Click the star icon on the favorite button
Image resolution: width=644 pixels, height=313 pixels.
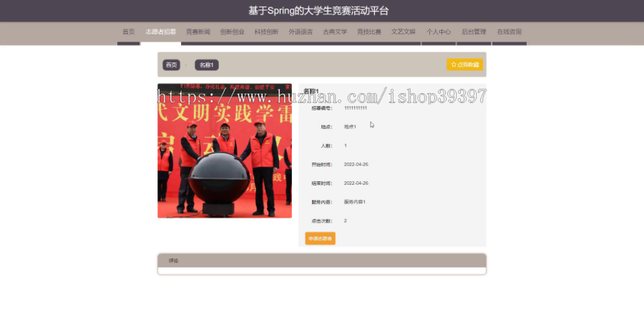(454, 64)
